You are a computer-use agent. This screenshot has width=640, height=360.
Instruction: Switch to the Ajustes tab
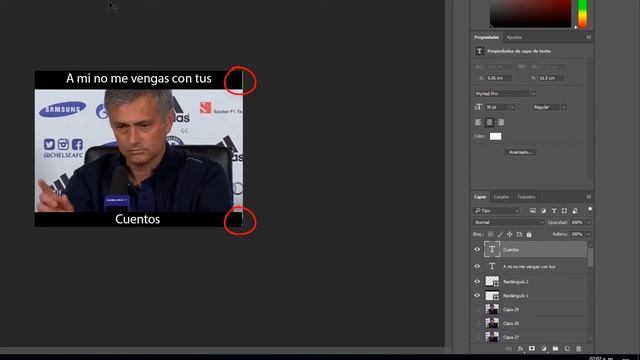click(x=514, y=37)
